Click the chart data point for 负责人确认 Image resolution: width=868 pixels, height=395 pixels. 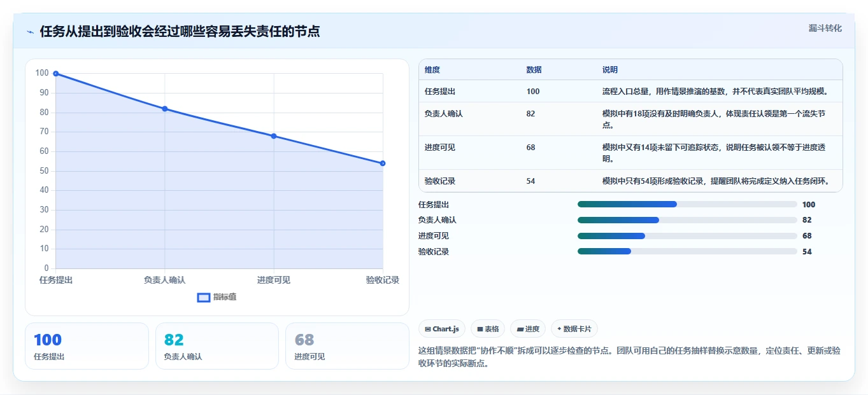[165, 109]
